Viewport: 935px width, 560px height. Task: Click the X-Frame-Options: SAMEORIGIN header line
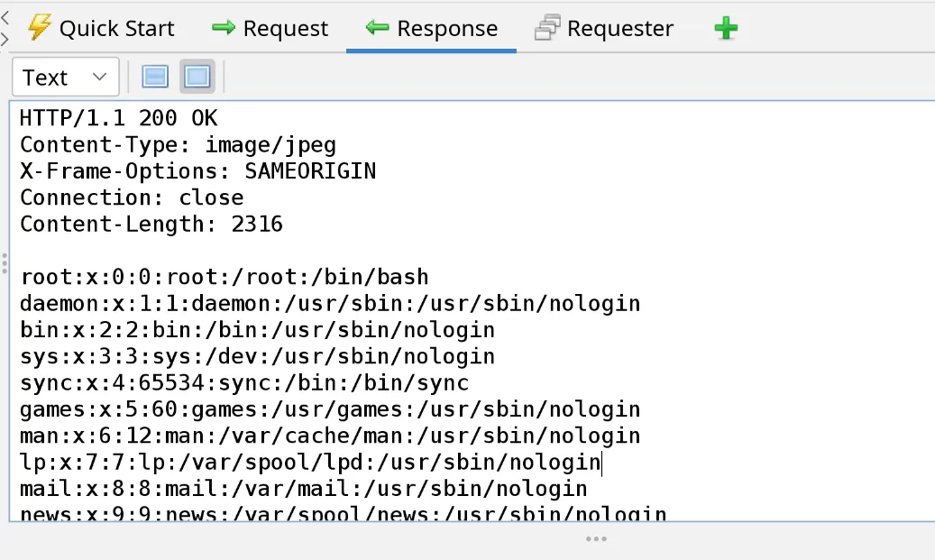[x=198, y=171]
